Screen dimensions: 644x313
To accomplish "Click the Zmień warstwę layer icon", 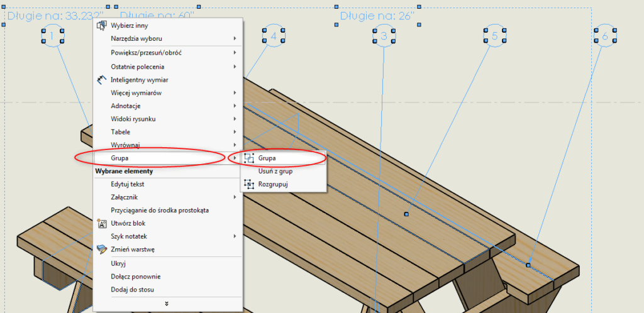I will (101, 249).
